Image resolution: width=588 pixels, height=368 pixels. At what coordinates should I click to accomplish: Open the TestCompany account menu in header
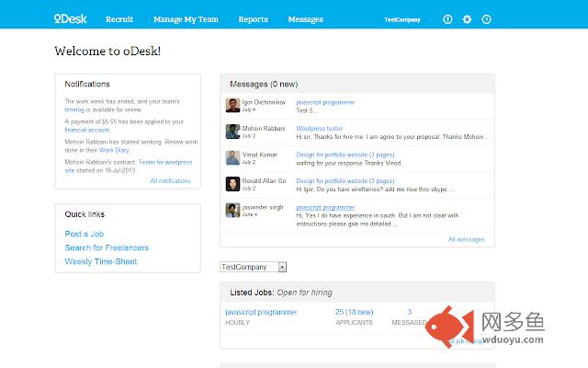[402, 19]
